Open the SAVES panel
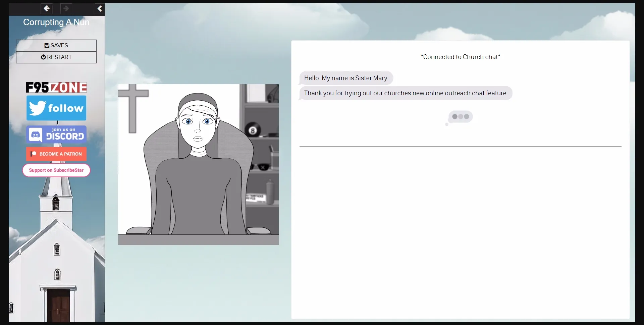The height and width of the screenshot is (325, 644). click(56, 45)
